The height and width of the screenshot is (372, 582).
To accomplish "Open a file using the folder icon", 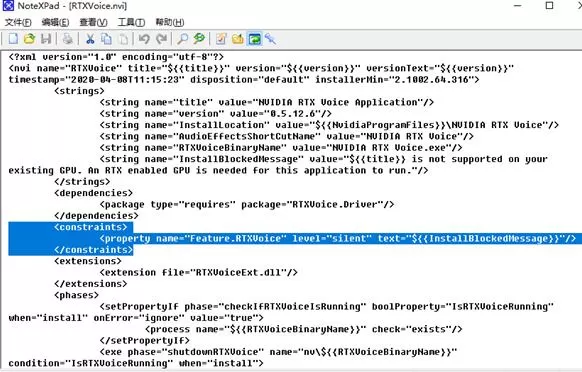I will coord(30,39).
